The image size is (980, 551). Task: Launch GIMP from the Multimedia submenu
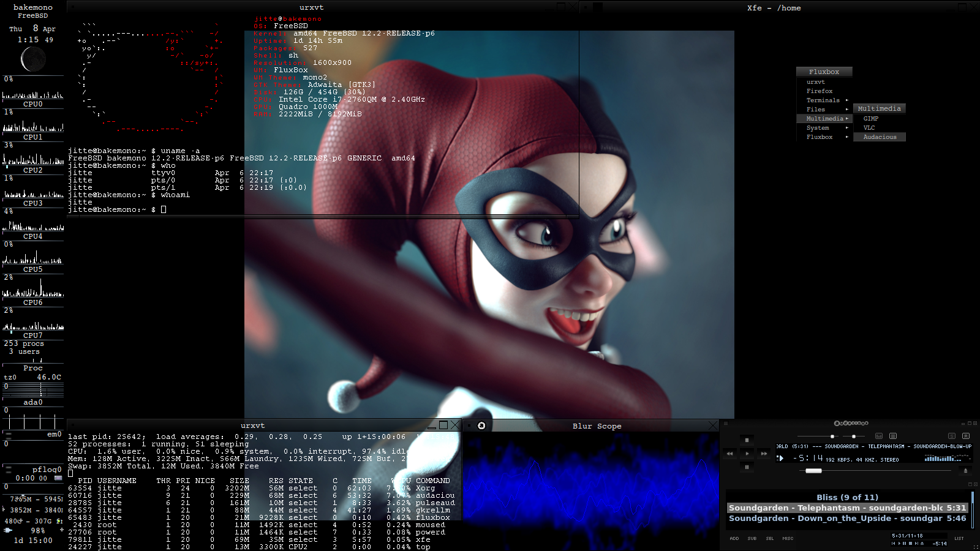point(880,119)
